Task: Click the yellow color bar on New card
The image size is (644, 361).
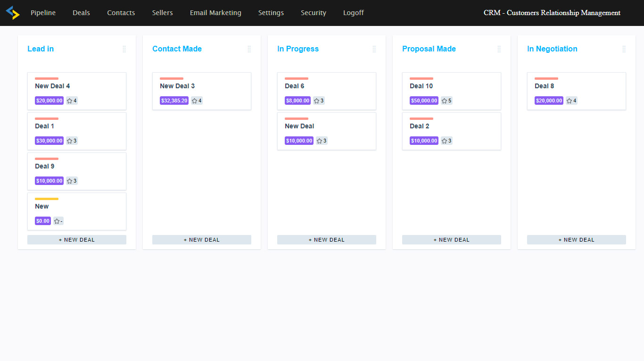Action: coord(47,199)
